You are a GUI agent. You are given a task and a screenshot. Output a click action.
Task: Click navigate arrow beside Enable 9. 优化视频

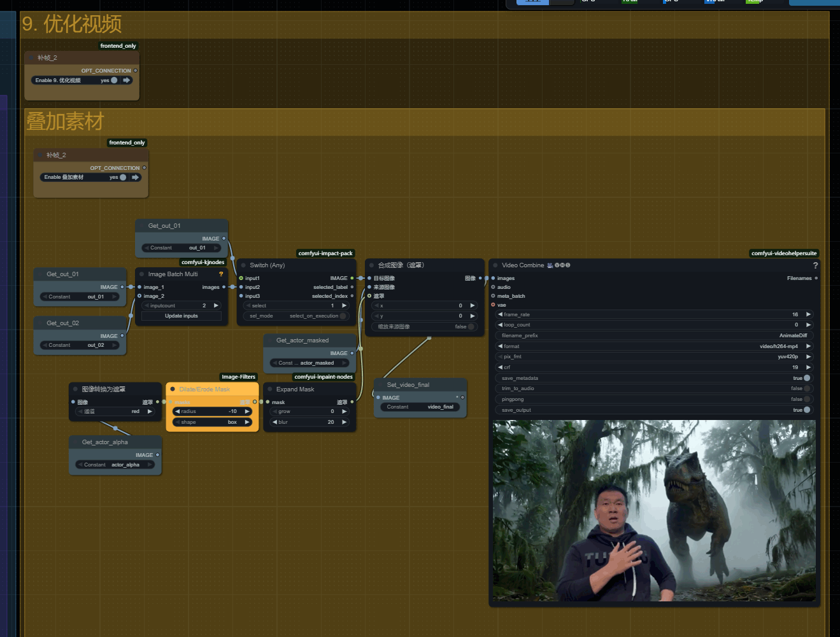(127, 80)
